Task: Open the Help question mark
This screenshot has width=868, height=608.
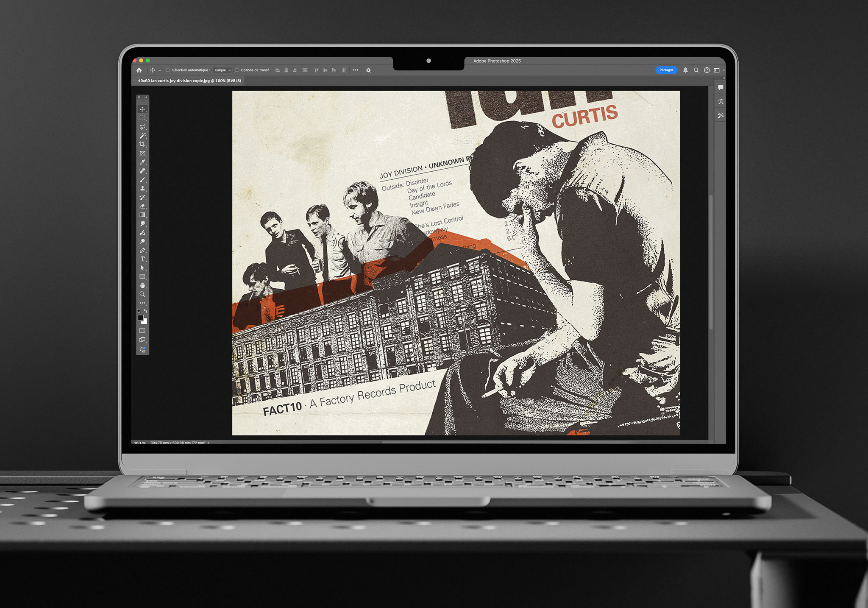Action: click(707, 70)
